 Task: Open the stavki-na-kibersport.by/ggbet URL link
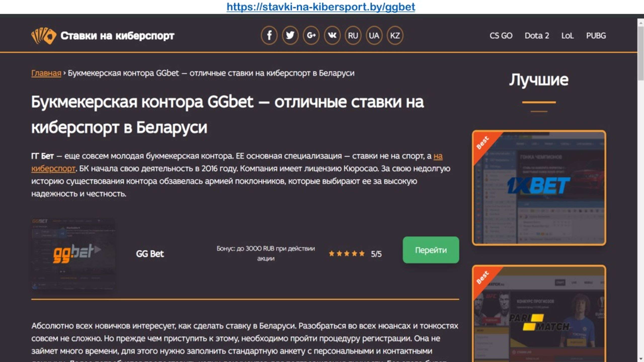(321, 7)
